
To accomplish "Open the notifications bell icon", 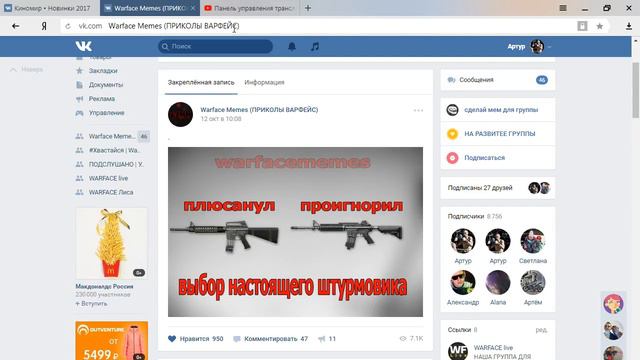I will 292,47.
